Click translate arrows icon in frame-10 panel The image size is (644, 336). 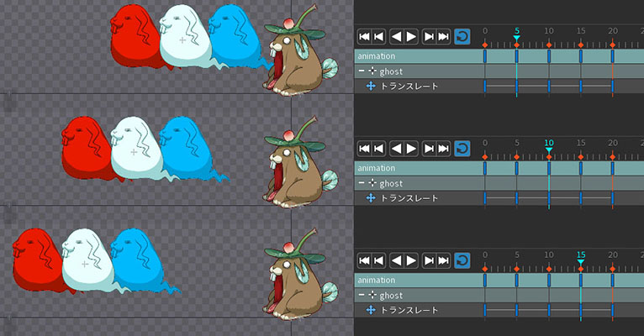click(371, 198)
